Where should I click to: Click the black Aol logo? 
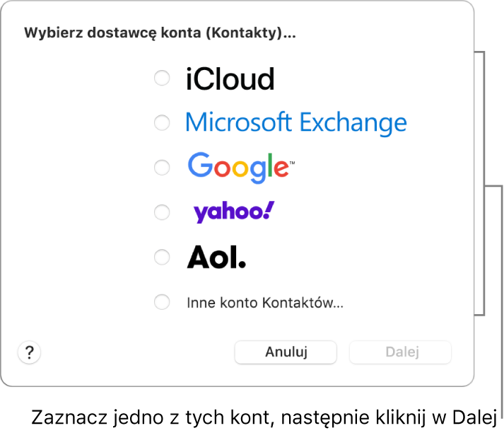pos(216,258)
